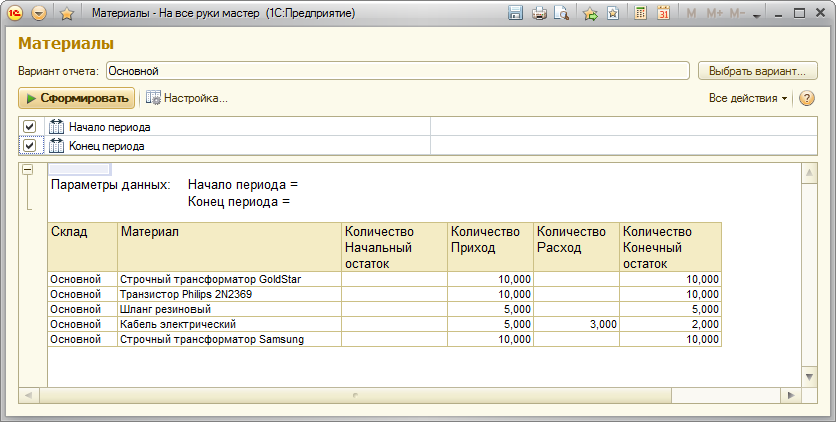Viewport: 836px width, 422px height.
Task: Click the vertical scrollbar down arrow
Action: tap(809, 377)
